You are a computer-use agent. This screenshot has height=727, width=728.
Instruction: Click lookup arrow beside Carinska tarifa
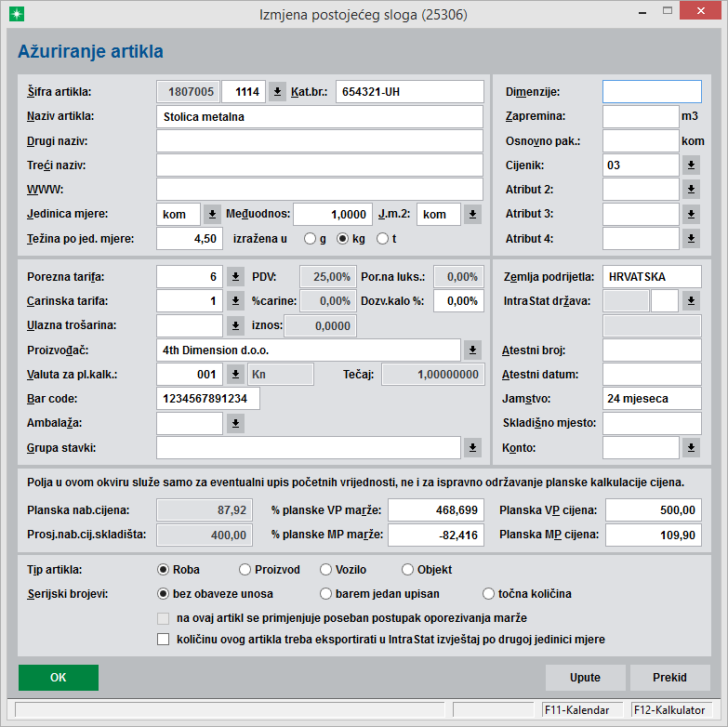click(236, 301)
